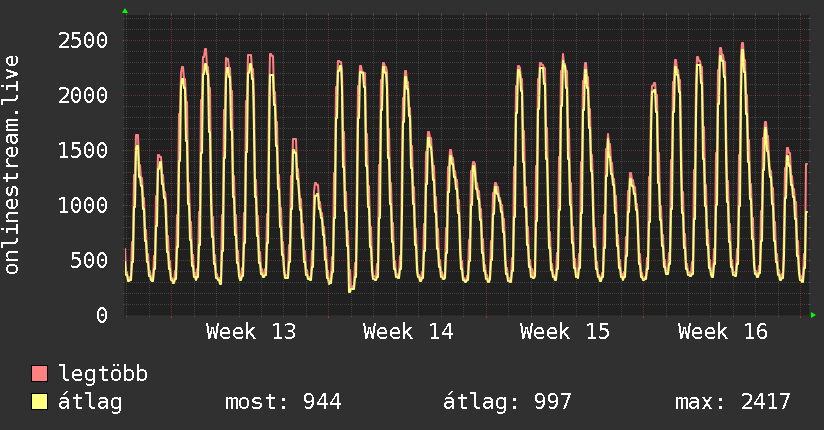The height and width of the screenshot is (430, 824).
Task: Click the yellow átlag legend swatch
Action: [x=39, y=402]
